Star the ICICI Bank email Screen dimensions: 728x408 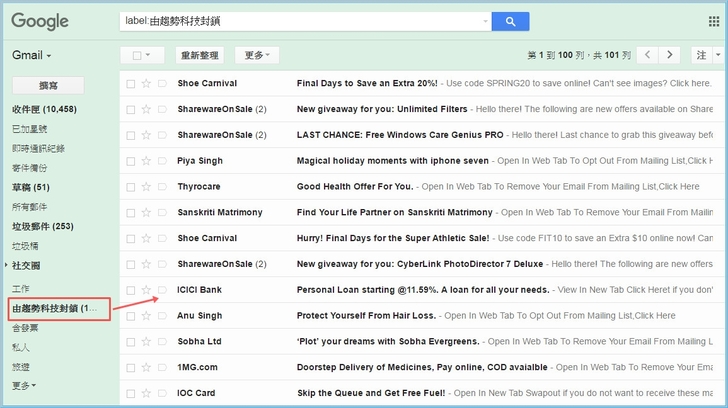[146, 290]
